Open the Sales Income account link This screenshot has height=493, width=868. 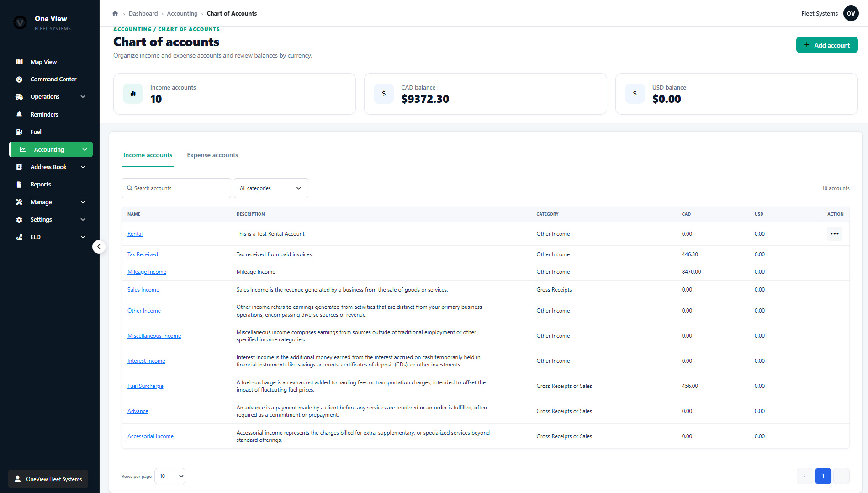[143, 290]
